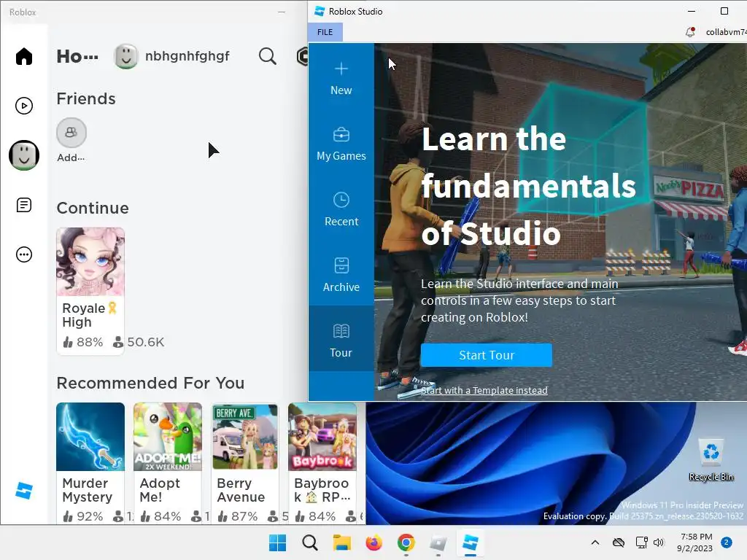Image resolution: width=747 pixels, height=560 pixels.
Task: Launch Google Chrome from the taskbar
Action: 406,542
